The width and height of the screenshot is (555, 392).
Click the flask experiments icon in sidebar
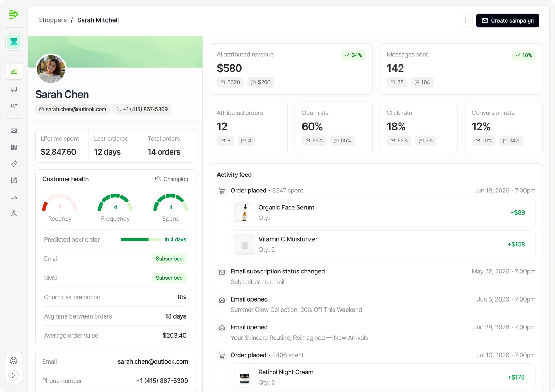14,213
